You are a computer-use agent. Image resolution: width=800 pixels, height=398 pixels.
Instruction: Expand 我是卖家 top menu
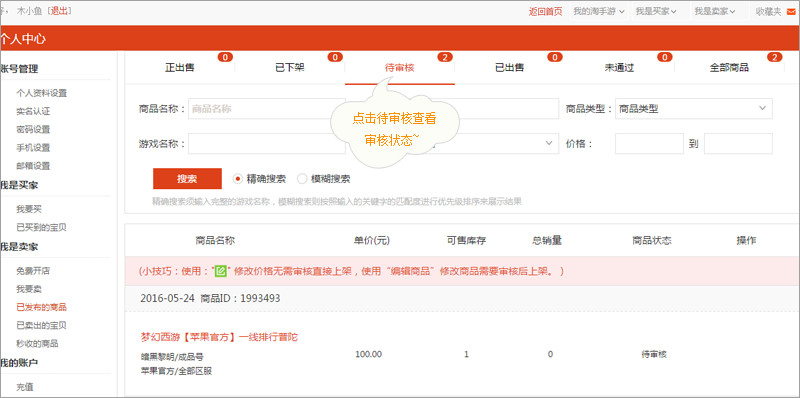tap(714, 11)
